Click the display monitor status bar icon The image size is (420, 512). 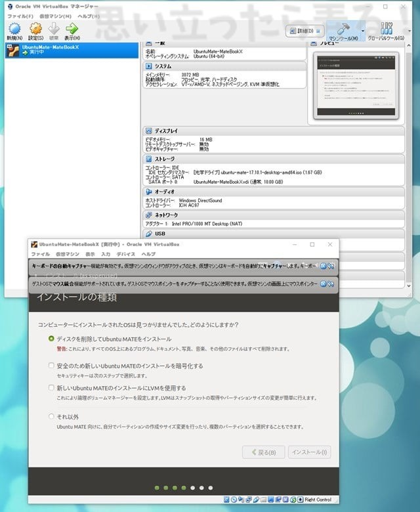coord(271,500)
